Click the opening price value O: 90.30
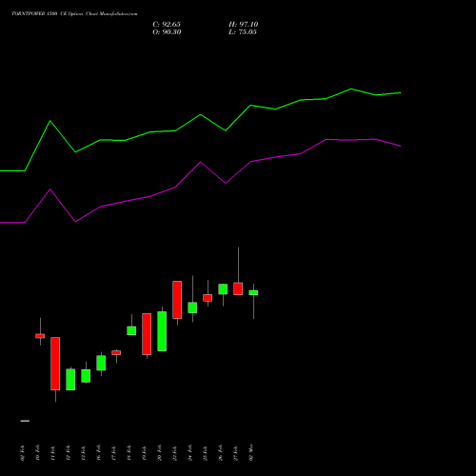This screenshot has width=476, height=476. tap(167, 32)
